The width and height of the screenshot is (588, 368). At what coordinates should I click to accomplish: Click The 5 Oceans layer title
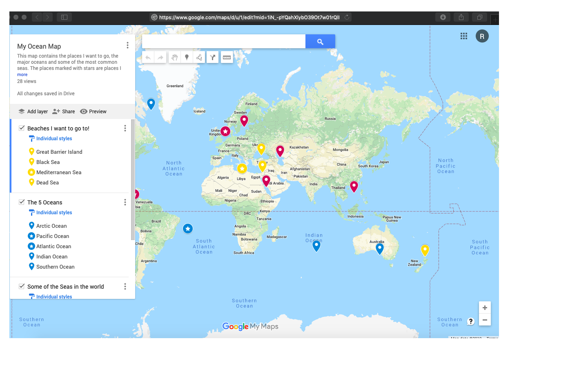tap(45, 202)
